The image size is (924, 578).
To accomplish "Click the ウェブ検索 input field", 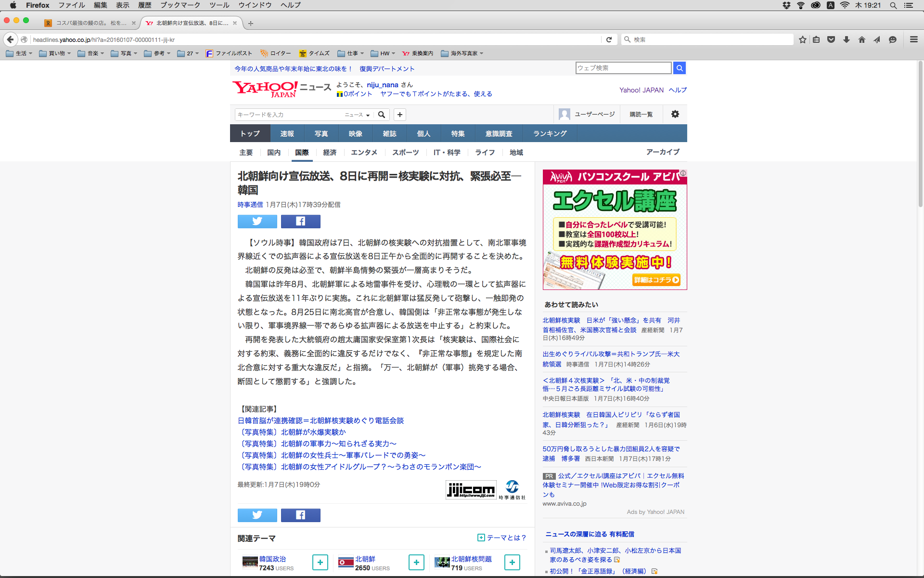I will [623, 68].
